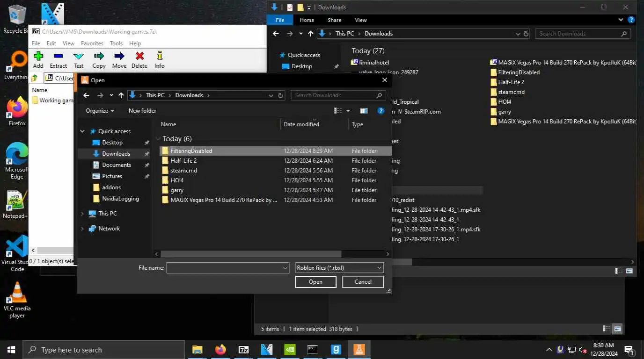Open File Explorer from taskbar
The image size is (644, 359).
pyautogui.click(x=197, y=350)
